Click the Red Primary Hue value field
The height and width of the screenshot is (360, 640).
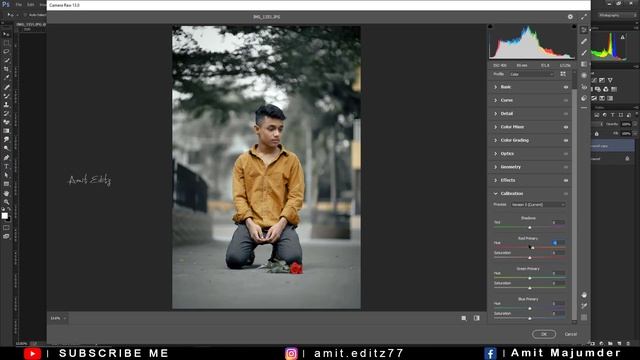coord(558,242)
